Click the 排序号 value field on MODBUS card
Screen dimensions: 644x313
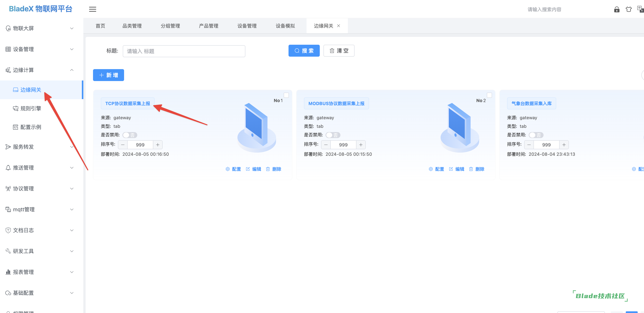point(343,145)
